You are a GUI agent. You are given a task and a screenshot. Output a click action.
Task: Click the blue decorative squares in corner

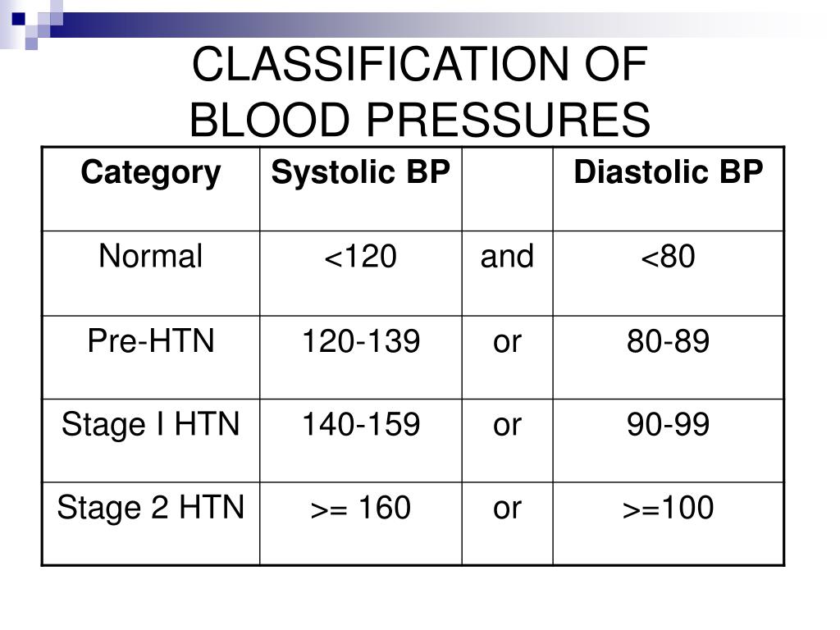(x=31, y=25)
